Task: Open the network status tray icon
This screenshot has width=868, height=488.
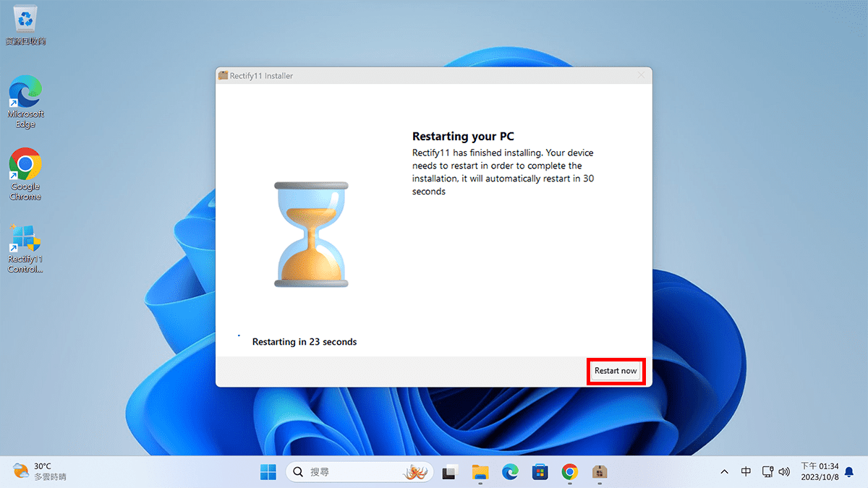Action: point(767,472)
